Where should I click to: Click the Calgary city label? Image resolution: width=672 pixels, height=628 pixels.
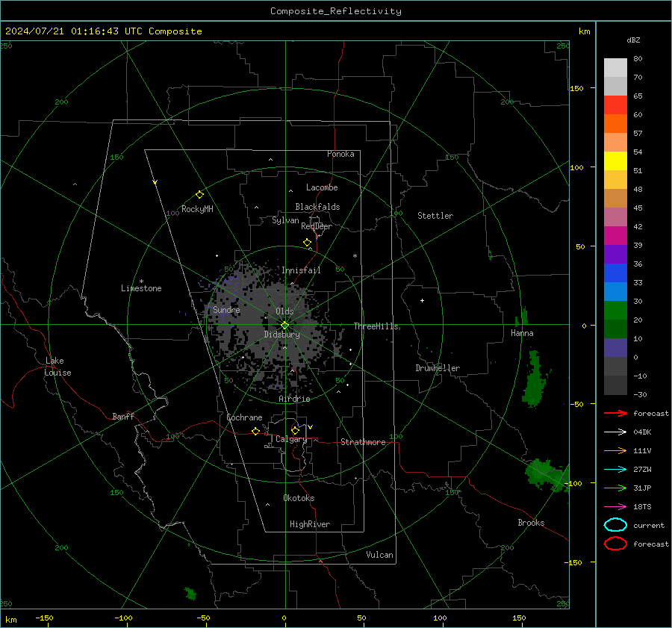(291, 439)
